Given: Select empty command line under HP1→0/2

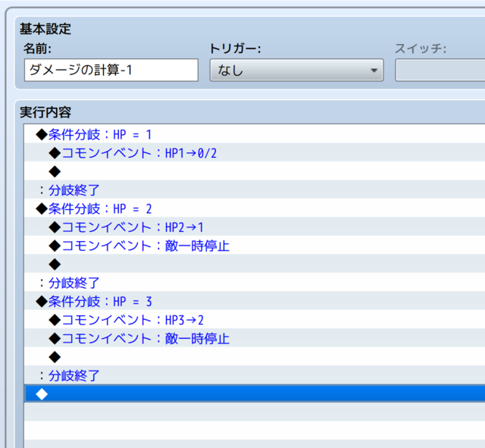Looking at the screenshot, I should (255, 171).
